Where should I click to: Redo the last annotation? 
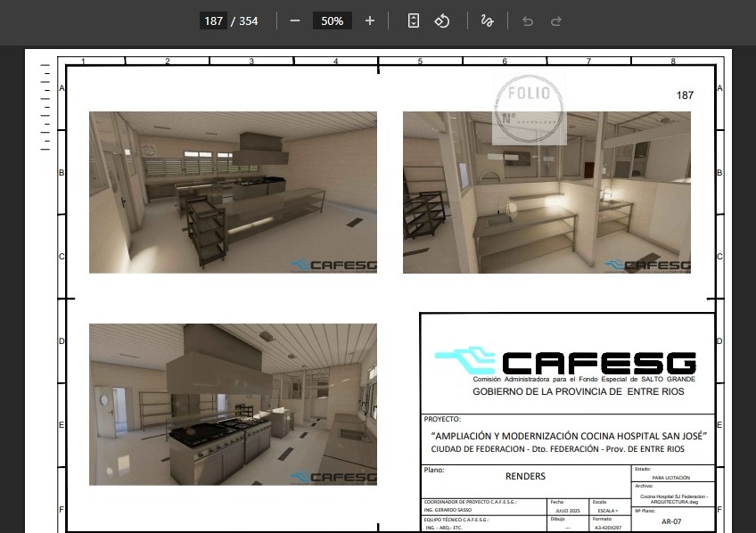pyautogui.click(x=556, y=20)
